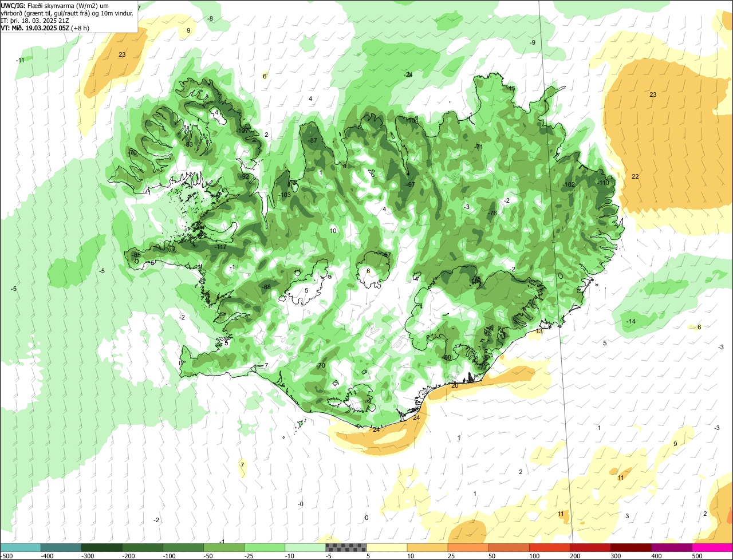Image resolution: width=733 pixels, height=560 pixels.
Task: Click the '-14' value off the southeast coast
Action: tap(631, 321)
